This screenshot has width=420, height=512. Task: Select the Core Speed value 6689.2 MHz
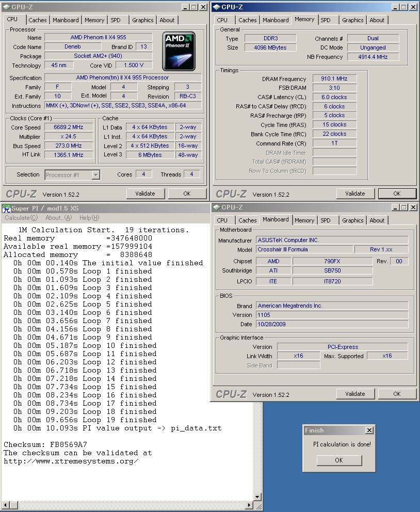(x=69, y=127)
